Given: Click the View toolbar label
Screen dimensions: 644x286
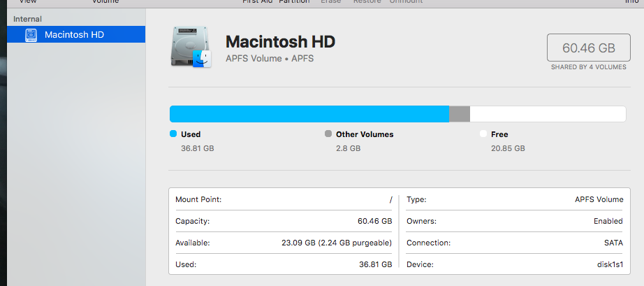Looking at the screenshot, I should pyautogui.click(x=27, y=1).
